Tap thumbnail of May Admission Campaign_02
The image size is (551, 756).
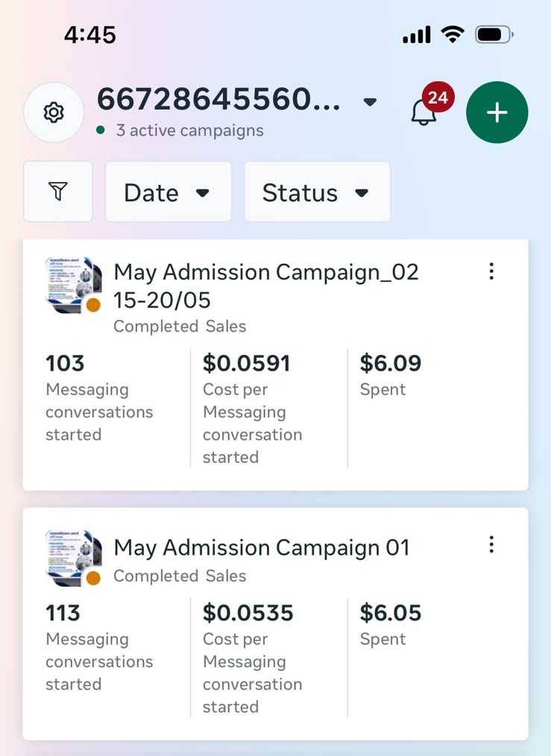tap(73, 285)
